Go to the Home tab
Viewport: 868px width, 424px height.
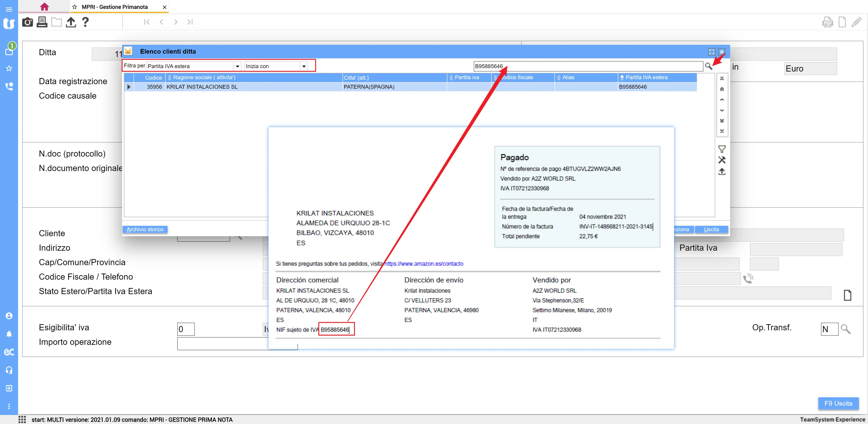pos(44,7)
